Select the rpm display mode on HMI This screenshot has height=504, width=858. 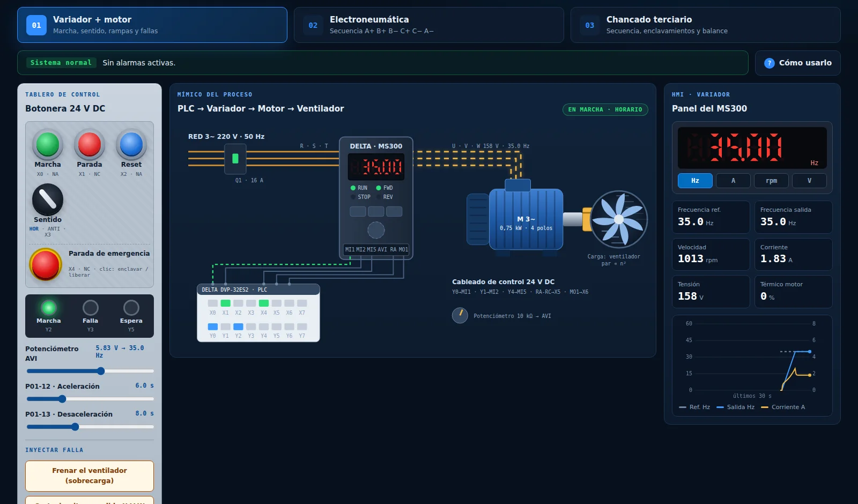(771, 181)
